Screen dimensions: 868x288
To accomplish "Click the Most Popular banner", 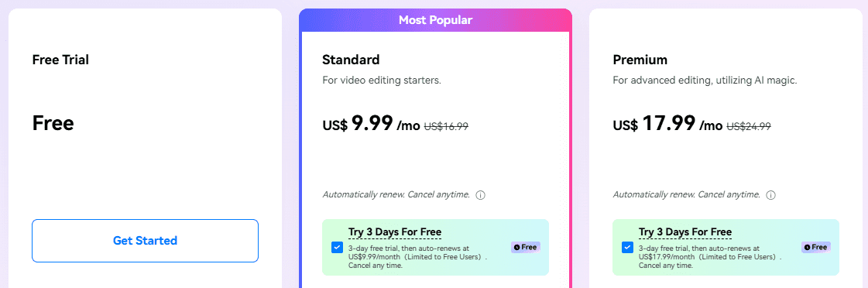I will coord(436,20).
